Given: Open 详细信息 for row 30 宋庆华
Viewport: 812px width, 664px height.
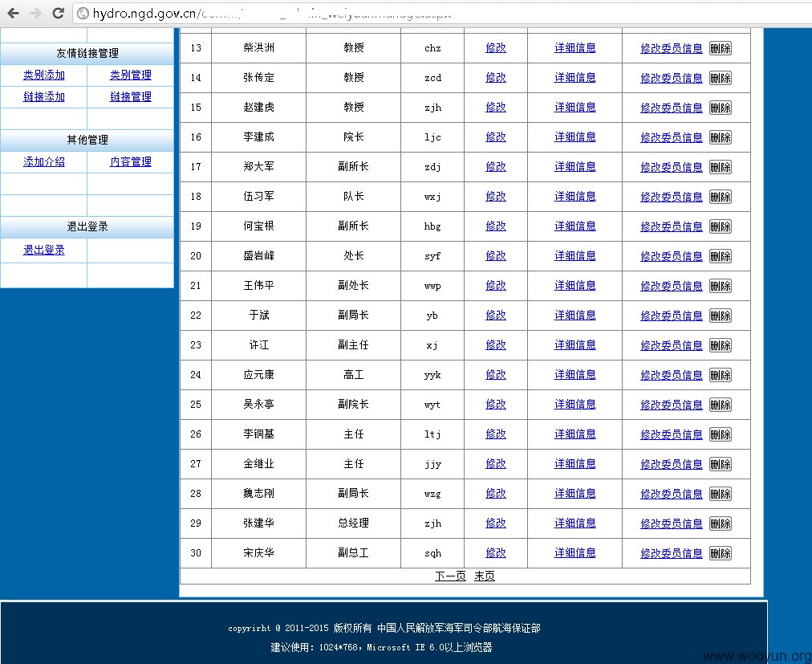Looking at the screenshot, I should click(574, 552).
